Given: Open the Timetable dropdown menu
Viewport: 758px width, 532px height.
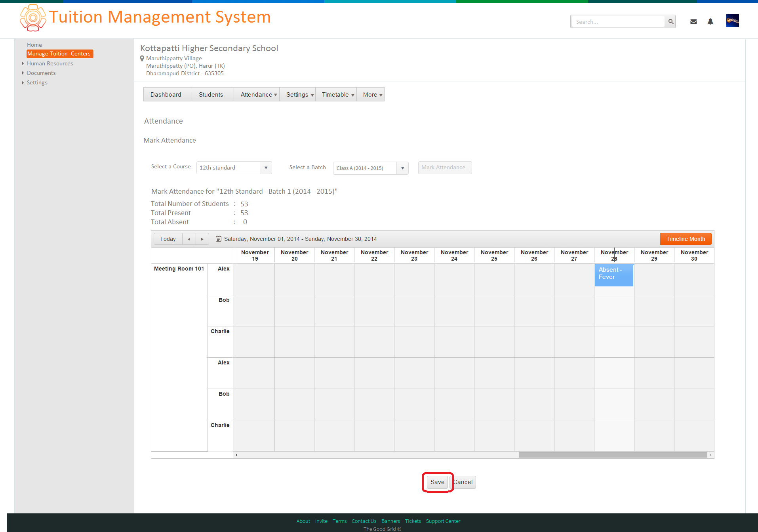Looking at the screenshot, I should [336, 95].
